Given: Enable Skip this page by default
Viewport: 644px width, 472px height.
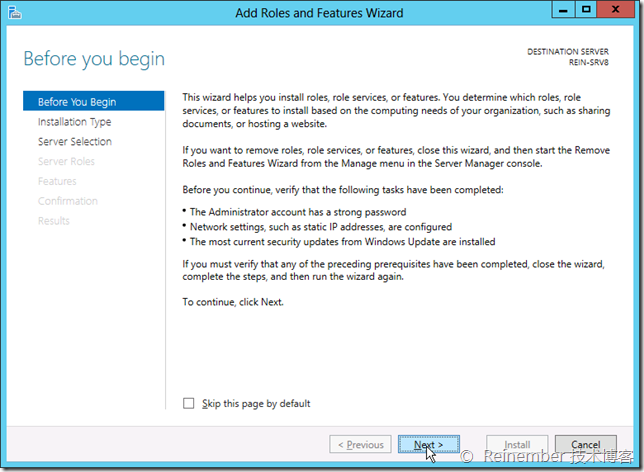Looking at the screenshot, I should click(x=190, y=404).
